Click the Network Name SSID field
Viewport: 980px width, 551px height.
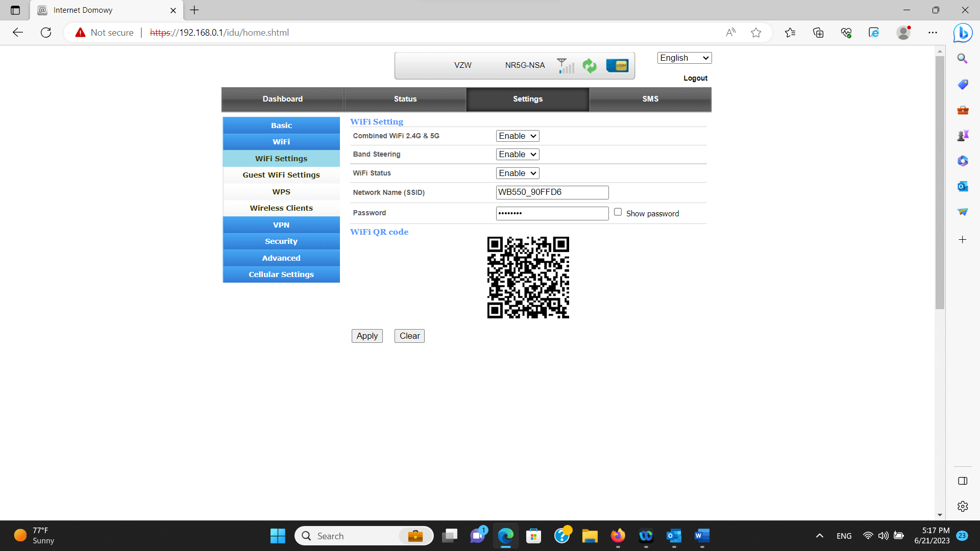[x=552, y=192]
